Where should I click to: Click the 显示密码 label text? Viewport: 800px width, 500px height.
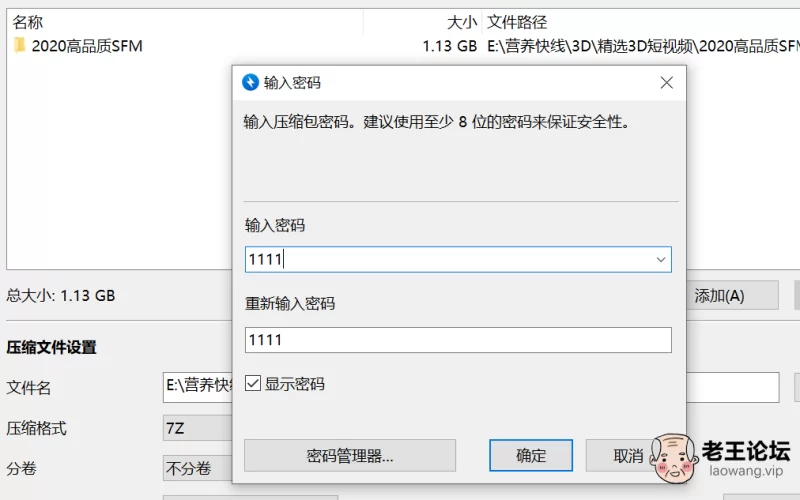(x=295, y=384)
